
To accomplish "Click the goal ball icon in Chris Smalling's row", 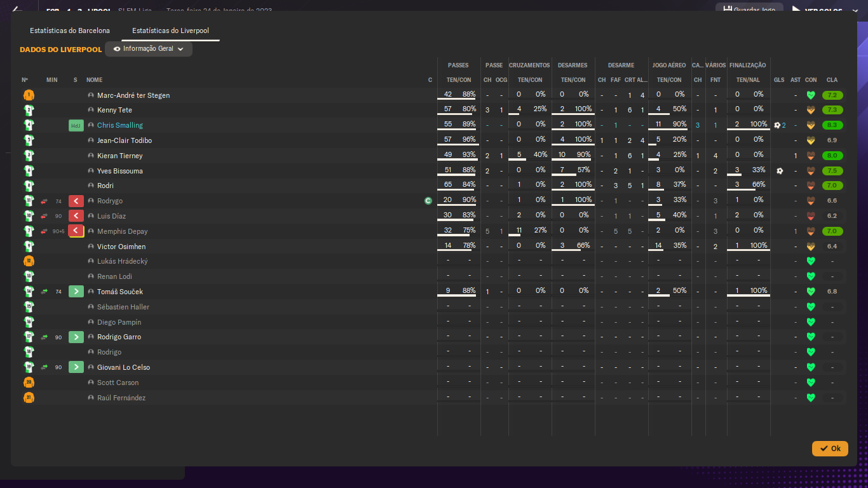I will [x=777, y=125].
